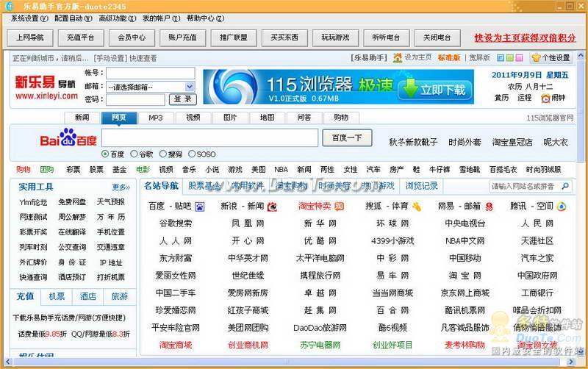
Task: Click the 推广联盟 toolbar button
Action: tap(234, 37)
